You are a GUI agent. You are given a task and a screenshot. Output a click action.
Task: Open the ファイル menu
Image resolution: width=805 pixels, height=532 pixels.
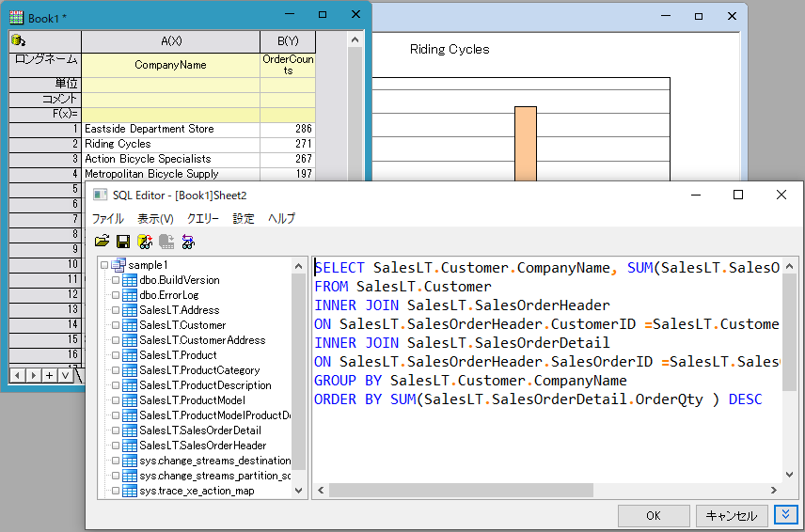click(x=107, y=218)
